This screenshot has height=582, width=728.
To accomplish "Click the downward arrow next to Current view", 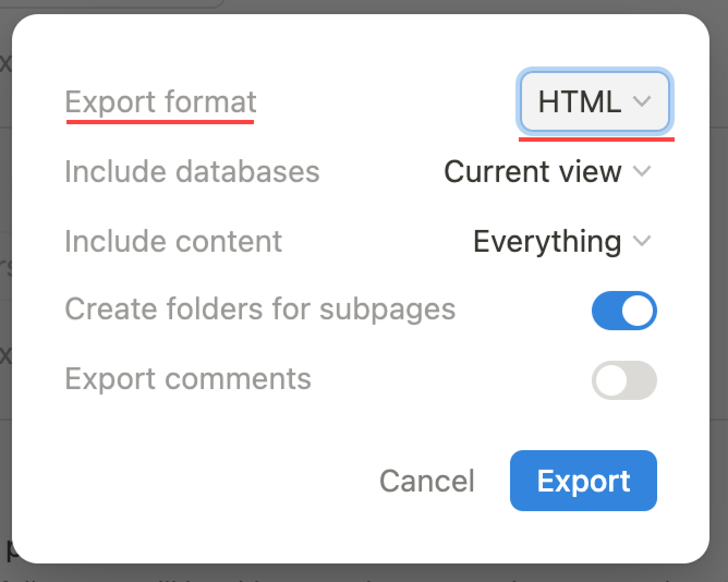I will pos(643,172).
